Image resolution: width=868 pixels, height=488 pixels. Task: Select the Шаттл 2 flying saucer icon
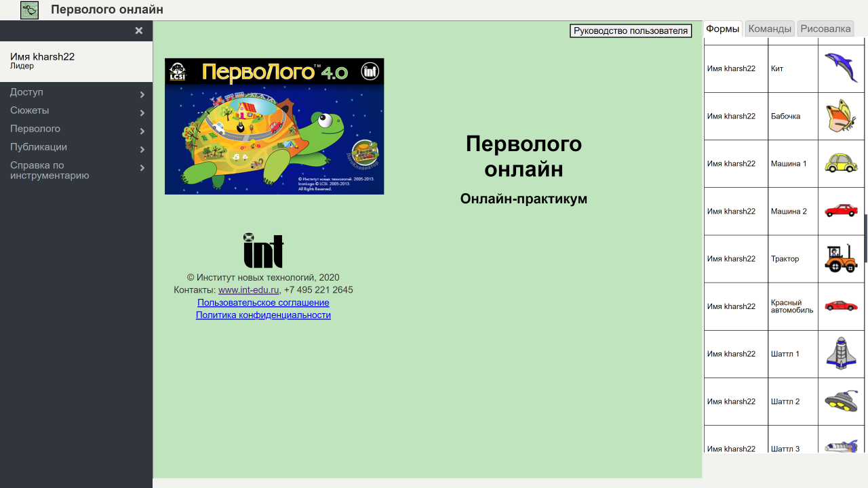point(841,401)
